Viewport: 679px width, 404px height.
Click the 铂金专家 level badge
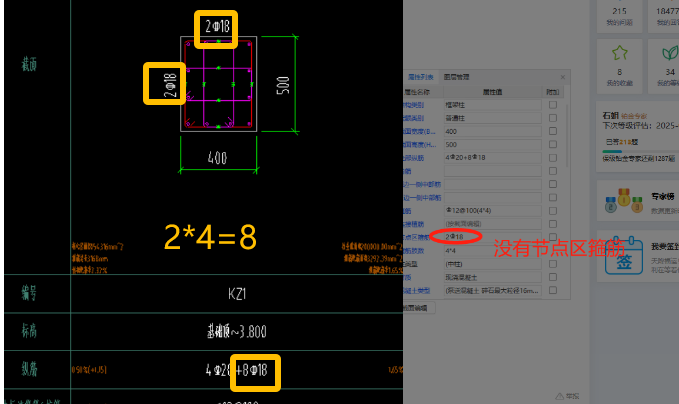634,116
